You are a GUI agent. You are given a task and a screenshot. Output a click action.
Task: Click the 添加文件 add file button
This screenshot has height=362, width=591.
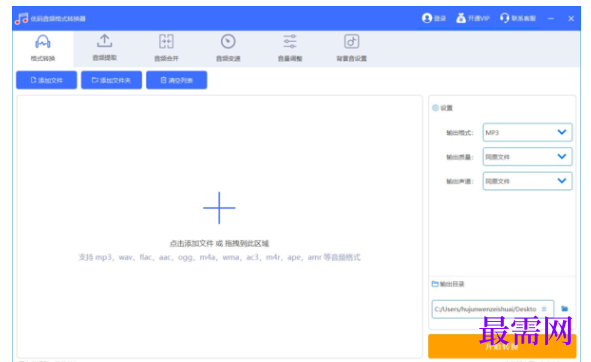pyautogui.click(x=46, y=80)
